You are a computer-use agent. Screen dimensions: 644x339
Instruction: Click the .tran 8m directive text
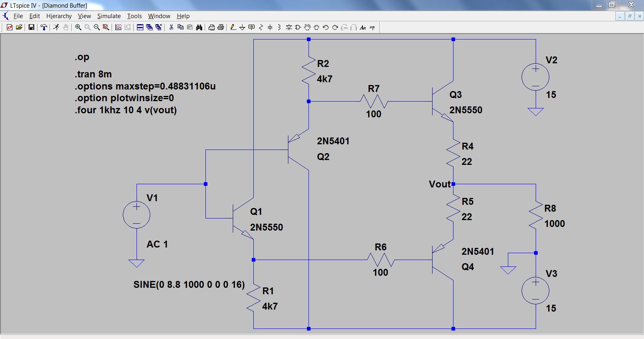(x=93, y=74)
